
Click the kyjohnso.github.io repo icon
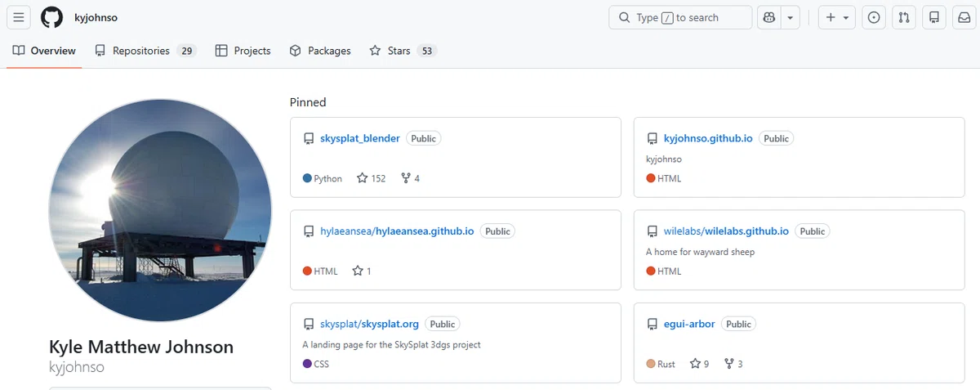pos(653,139)
